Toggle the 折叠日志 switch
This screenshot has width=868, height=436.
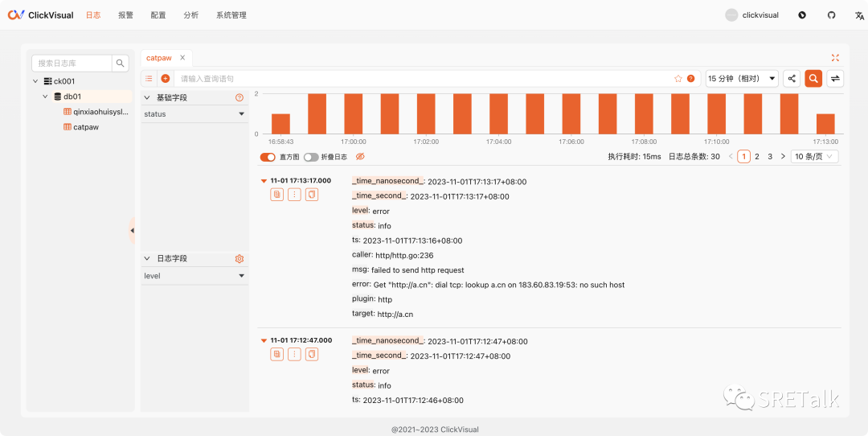coord(311,158)
